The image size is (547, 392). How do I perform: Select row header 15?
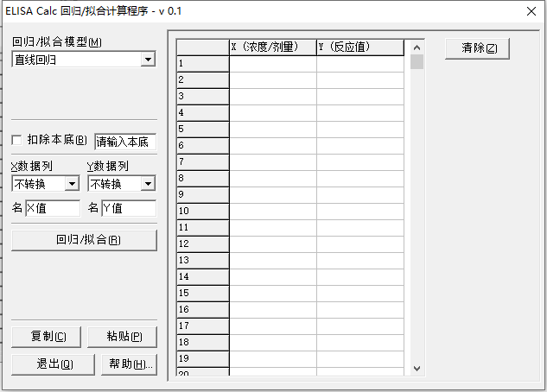click(x=203, y=293)
